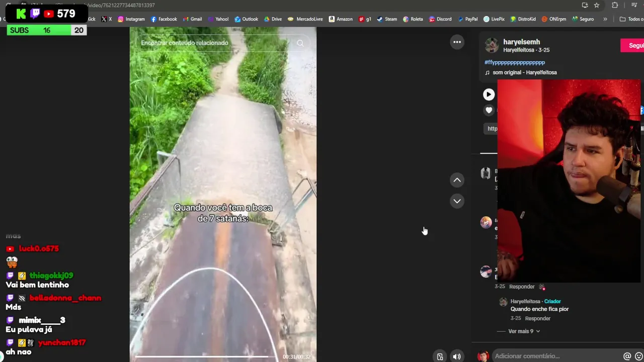This screenshot has height=362, width=644.
Task: Open the Facebook bookmark
Action: click(164, 19)
